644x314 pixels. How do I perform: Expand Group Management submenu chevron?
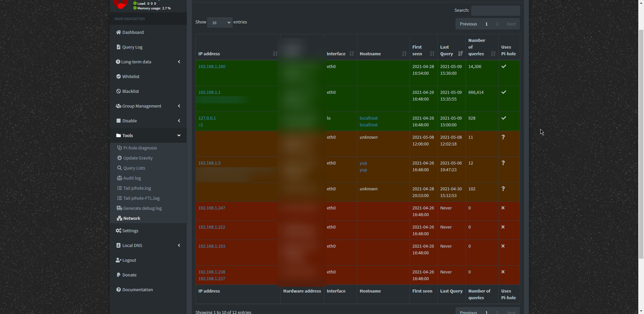pyautogui.click(x=179, y=106)
